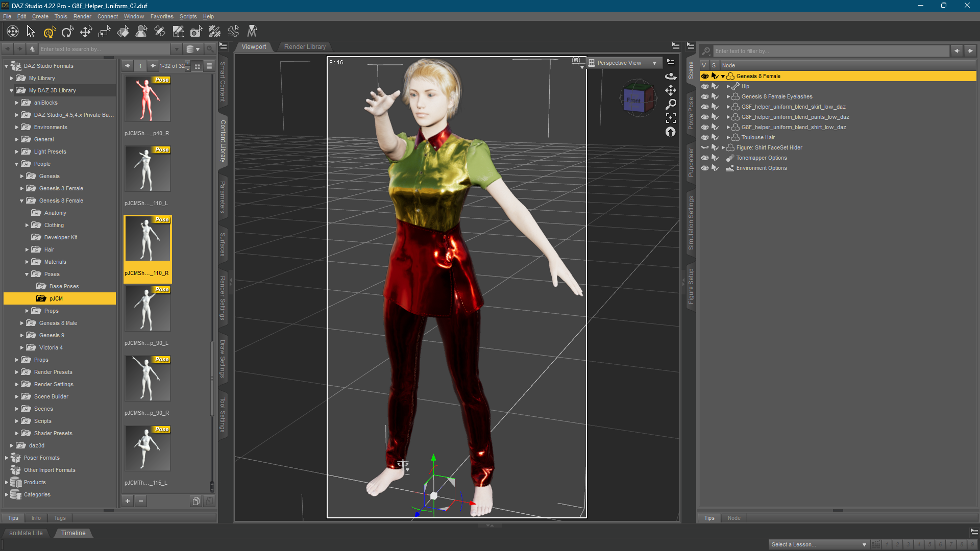Click the viewport orbit camera icon
Image resolution: width=980 pixels, height=551 pixels.
[x=671, y=77]
